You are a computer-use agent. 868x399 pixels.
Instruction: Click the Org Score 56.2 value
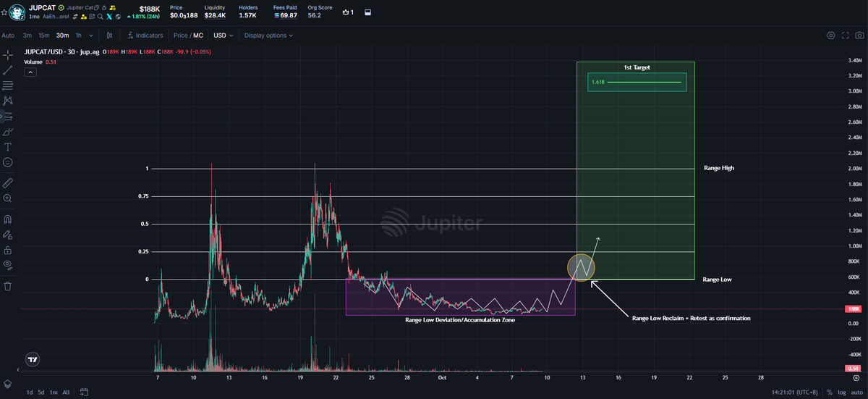pyautogui.click(x=314, y=15)
